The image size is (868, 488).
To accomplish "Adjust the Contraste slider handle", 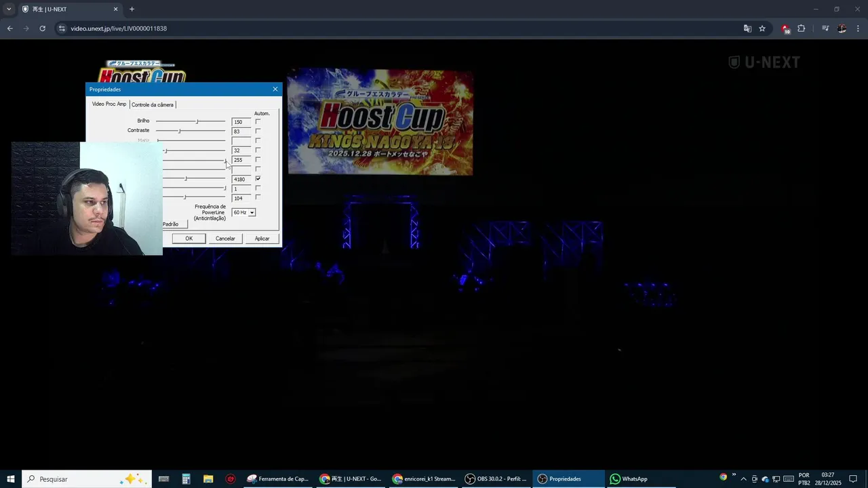I will (180, 131).
